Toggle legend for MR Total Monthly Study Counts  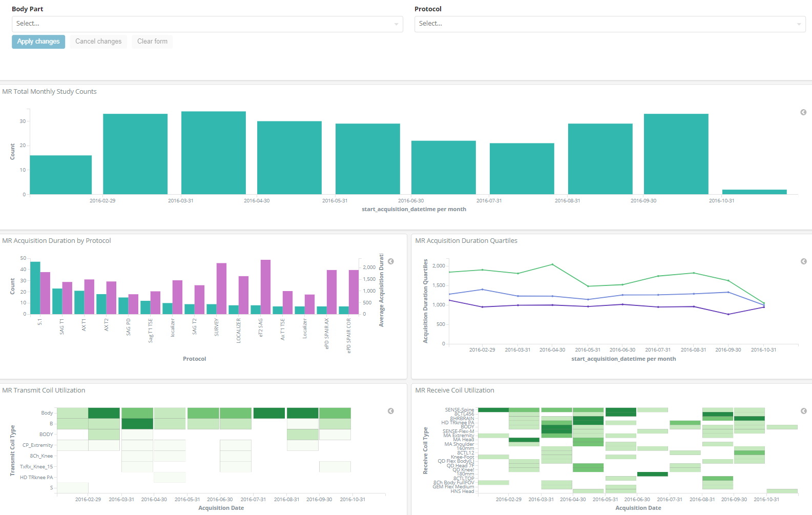[x=803, y=112]
